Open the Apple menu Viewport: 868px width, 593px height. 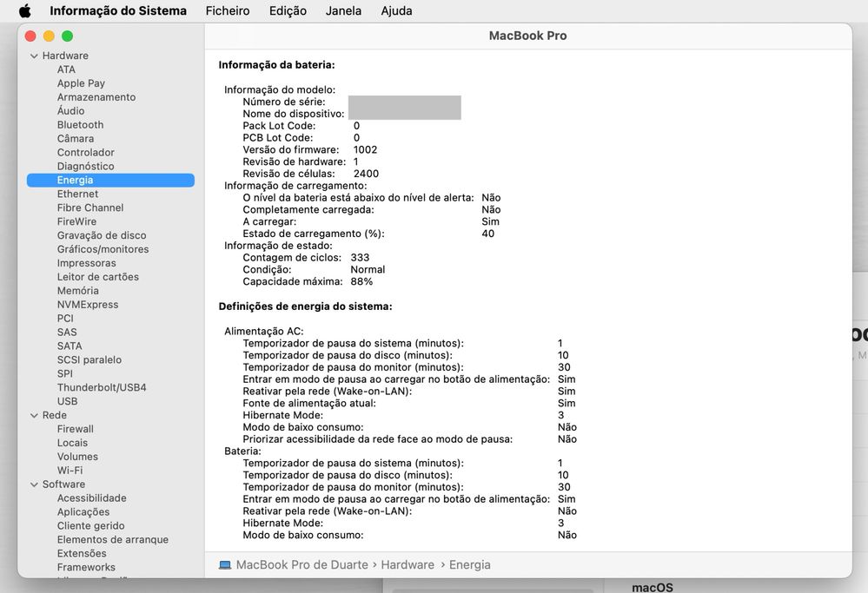pyautogui.click(x=25, y=10)
